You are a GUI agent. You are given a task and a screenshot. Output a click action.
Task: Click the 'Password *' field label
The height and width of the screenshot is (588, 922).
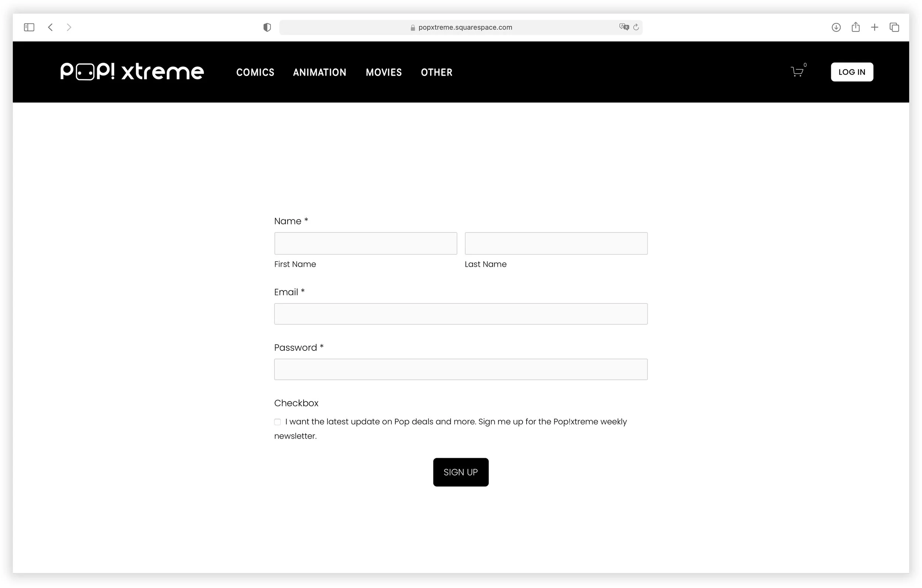(x=299, y=348)
